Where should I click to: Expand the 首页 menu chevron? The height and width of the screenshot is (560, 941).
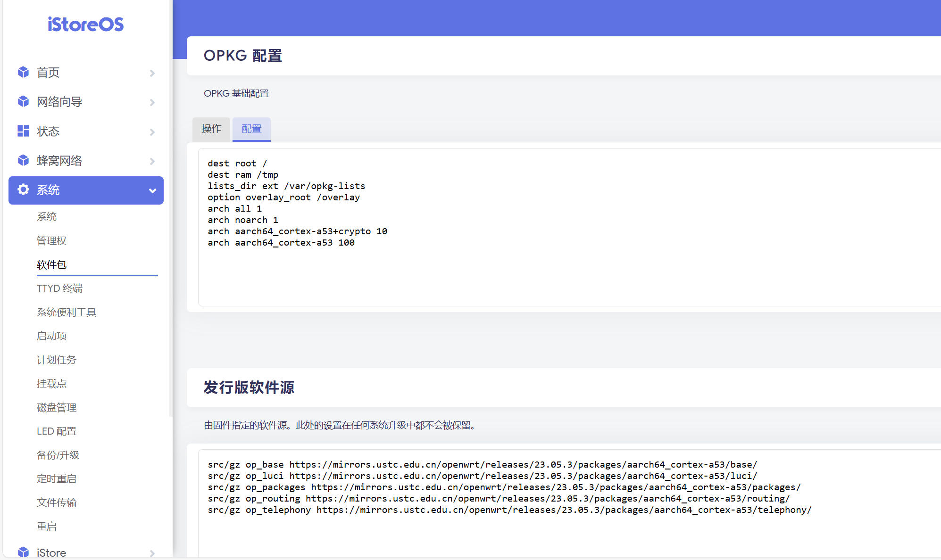pyautogui.click(x=152, y=73)
